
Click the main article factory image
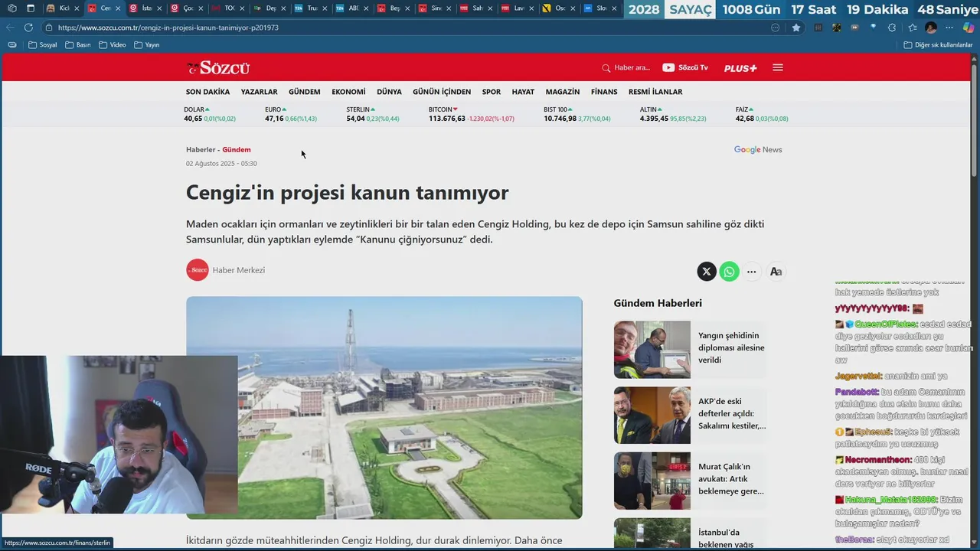(384, 408)
